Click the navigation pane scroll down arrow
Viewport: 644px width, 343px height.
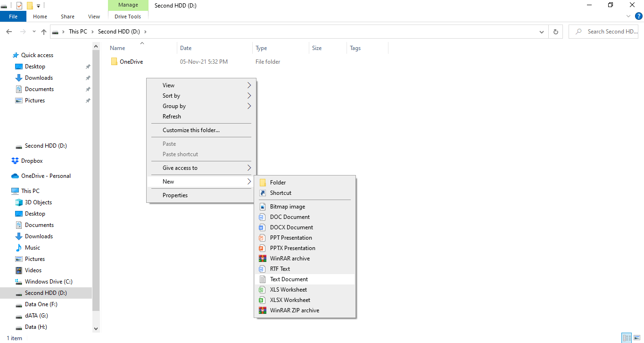click(96, 329)
